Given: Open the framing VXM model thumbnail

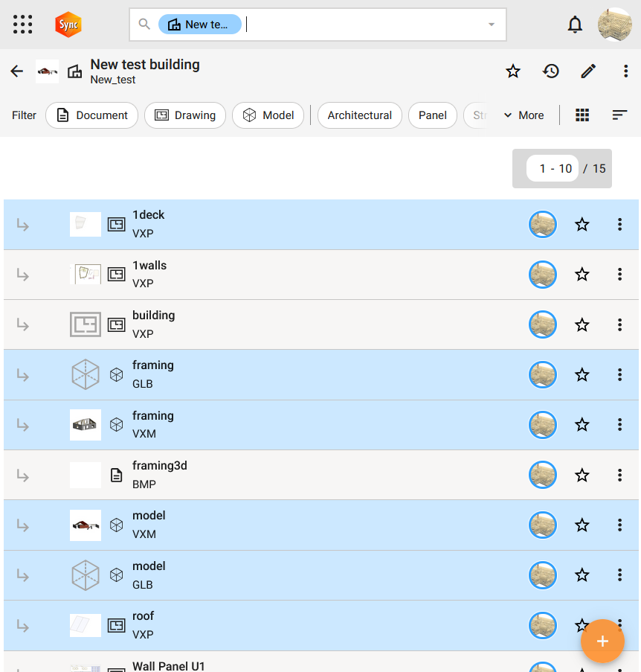Looking at the screenshot, I should pyautogui.click(x=86, y=425).
